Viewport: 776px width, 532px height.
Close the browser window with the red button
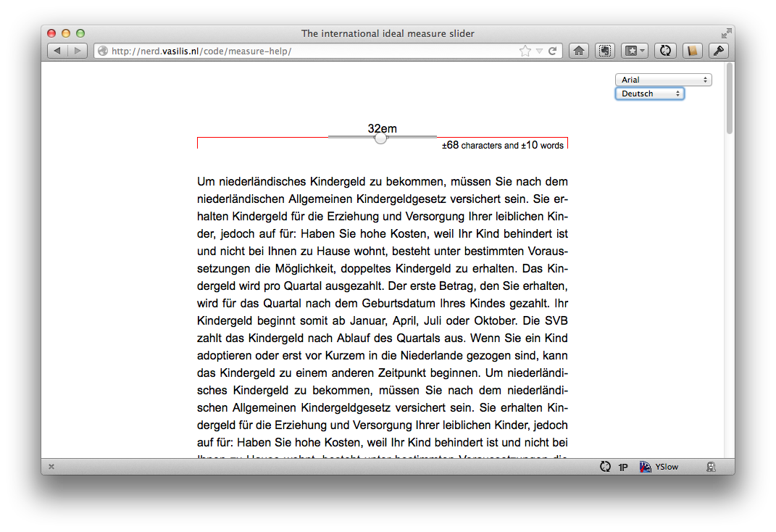pos(51,33)
